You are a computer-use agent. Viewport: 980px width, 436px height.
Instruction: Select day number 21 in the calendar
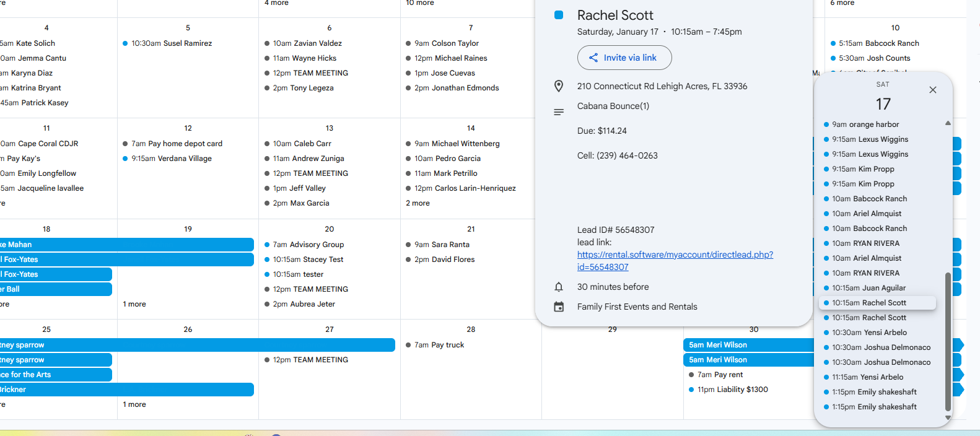click(471, 229)
